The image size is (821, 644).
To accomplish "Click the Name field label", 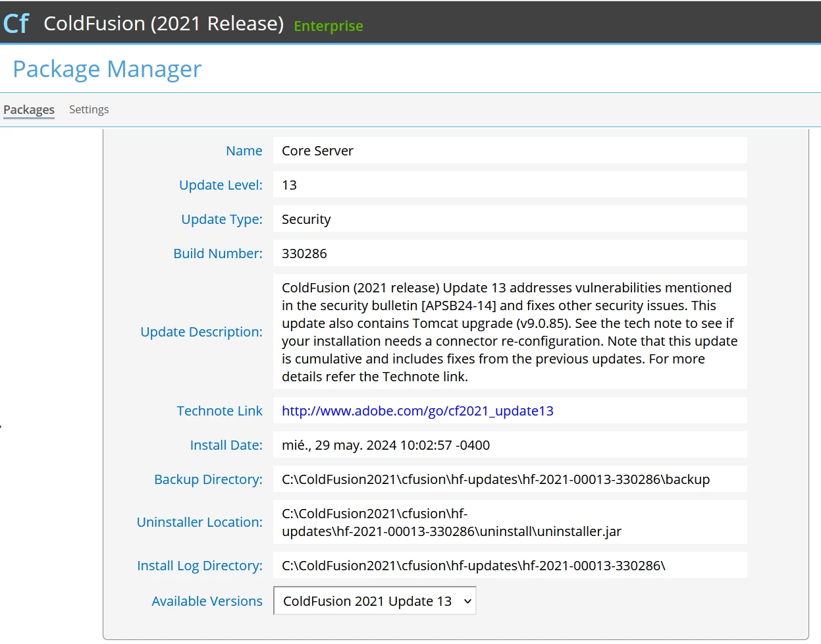I will (x=244, y=151).
